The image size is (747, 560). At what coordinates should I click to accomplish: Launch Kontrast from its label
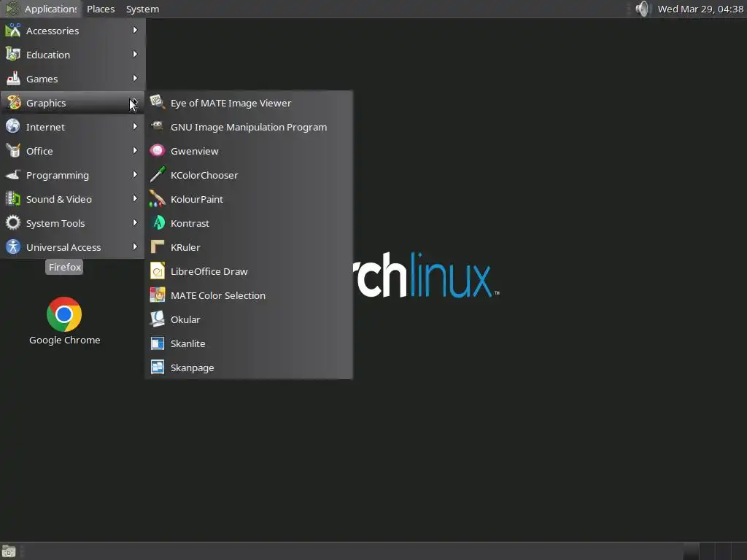pos(190,223)
